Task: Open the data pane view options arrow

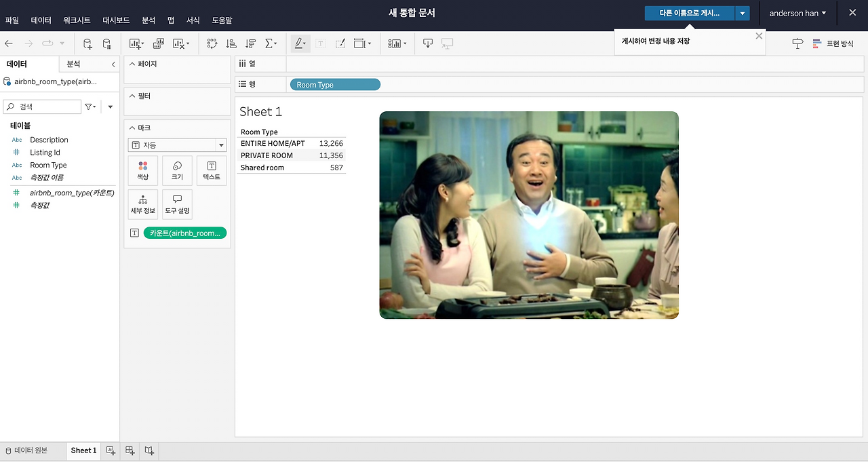Action: 111,107
